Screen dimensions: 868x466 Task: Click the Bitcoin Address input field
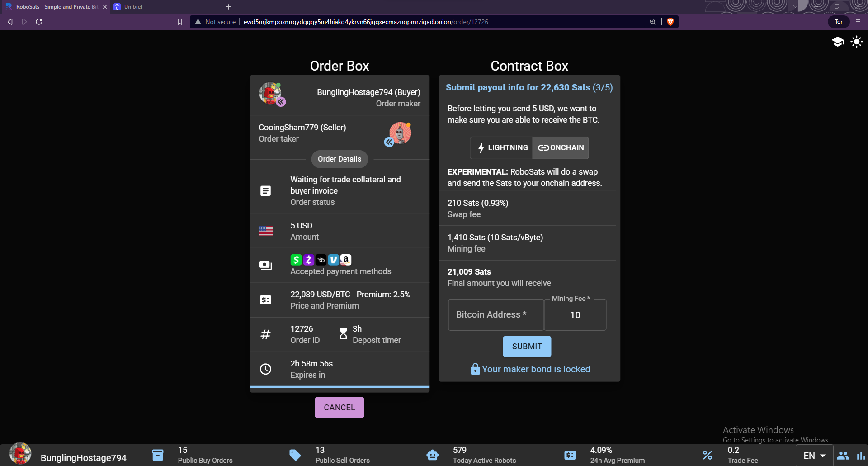pos(495,315)
